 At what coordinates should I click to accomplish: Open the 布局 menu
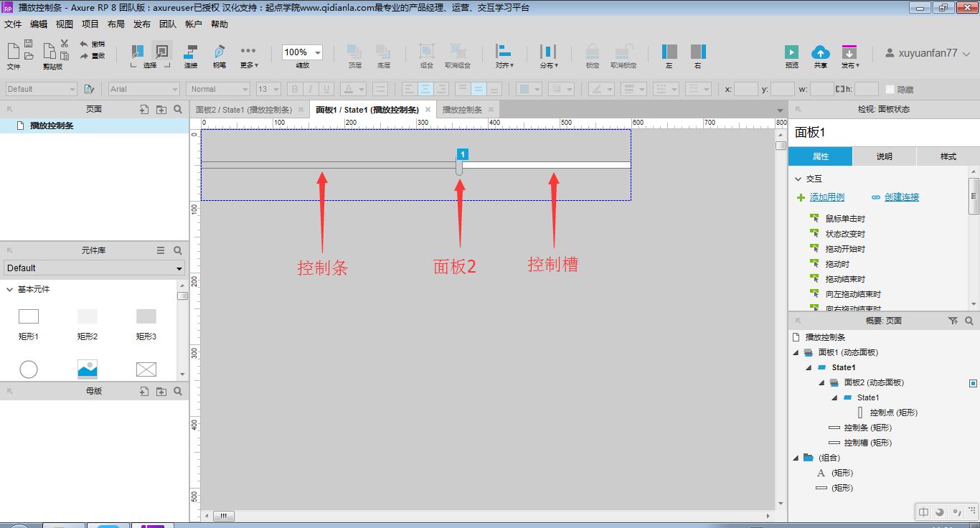tap(116, 24)
